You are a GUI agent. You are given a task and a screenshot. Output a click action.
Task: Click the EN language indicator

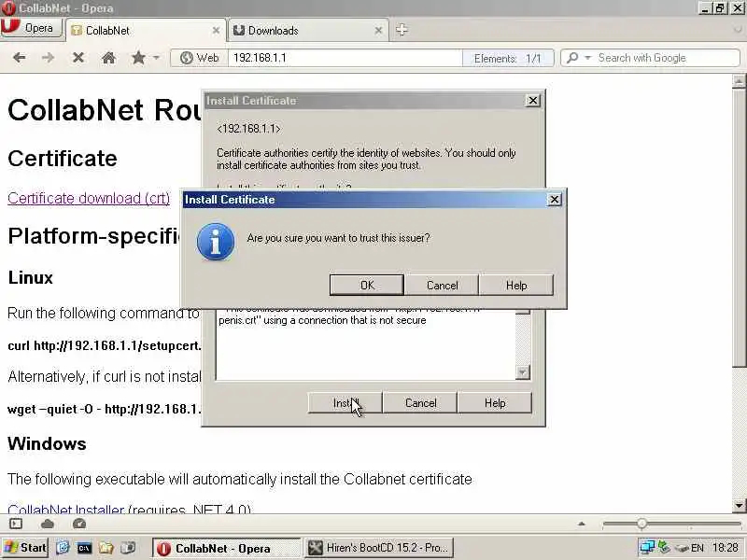click(698, 548)
